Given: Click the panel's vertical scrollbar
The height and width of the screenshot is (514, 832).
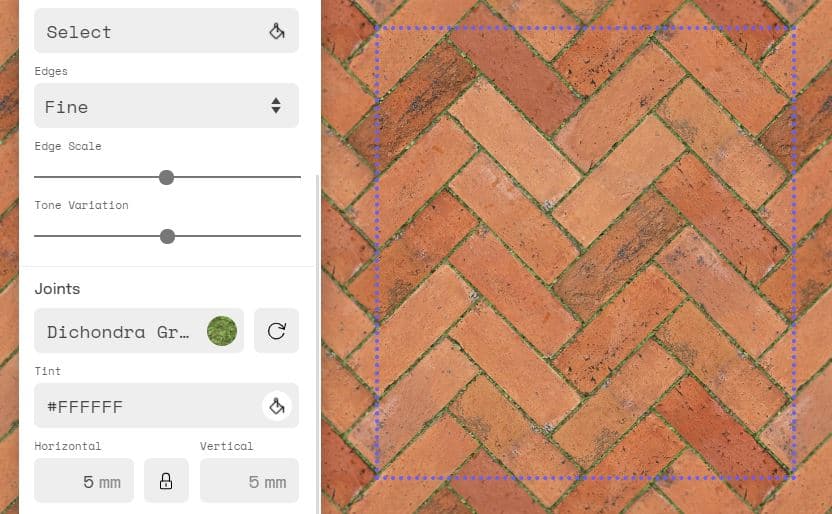Looking at the screenshot, I should [318, 344].
